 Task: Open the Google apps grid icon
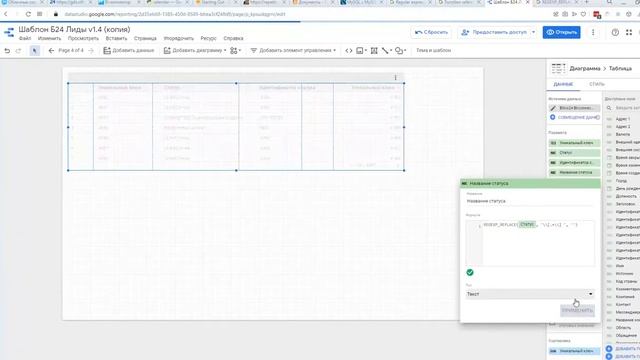[x=629, y=32]
